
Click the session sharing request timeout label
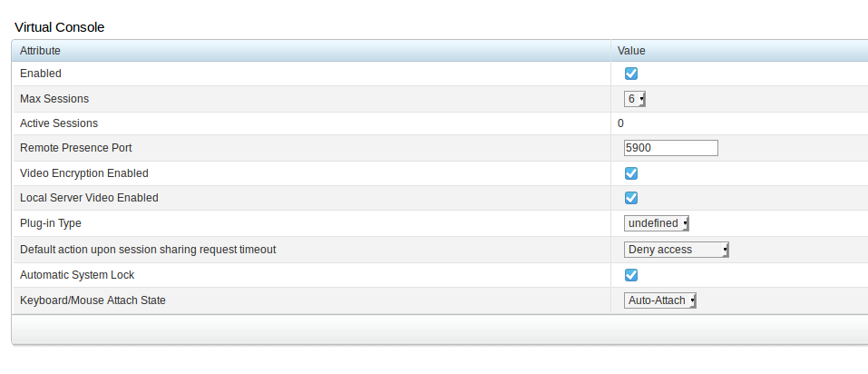[x=148, y=250]
